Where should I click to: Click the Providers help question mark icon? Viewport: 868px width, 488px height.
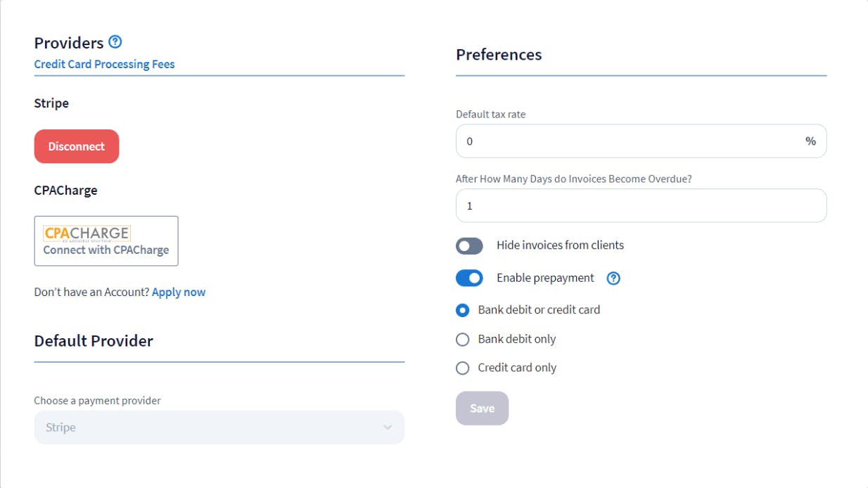pos(113,42)
